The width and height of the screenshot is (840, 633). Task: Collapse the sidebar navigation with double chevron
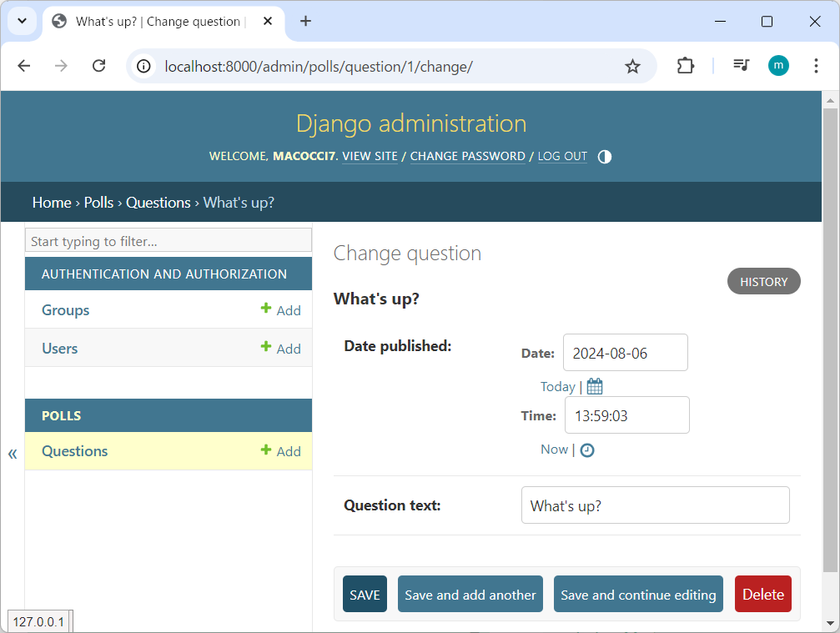(x=13, y=454)
